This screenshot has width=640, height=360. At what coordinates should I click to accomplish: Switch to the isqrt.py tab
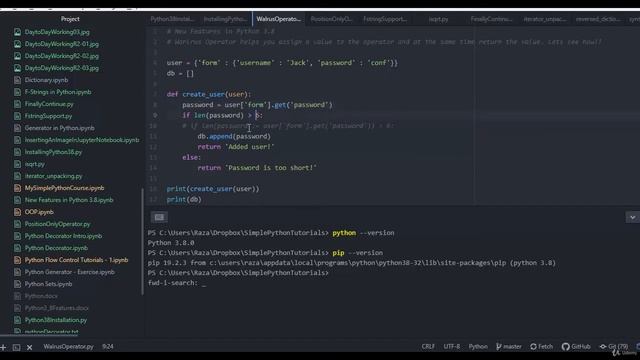(438, 19)
